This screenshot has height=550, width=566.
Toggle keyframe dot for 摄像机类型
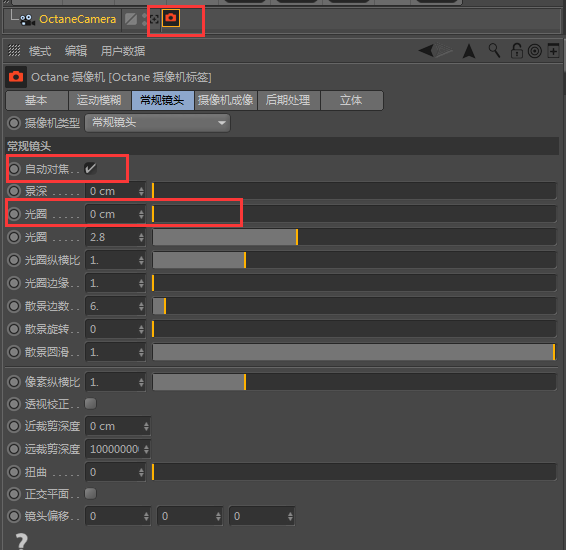(x=14, y=123)
